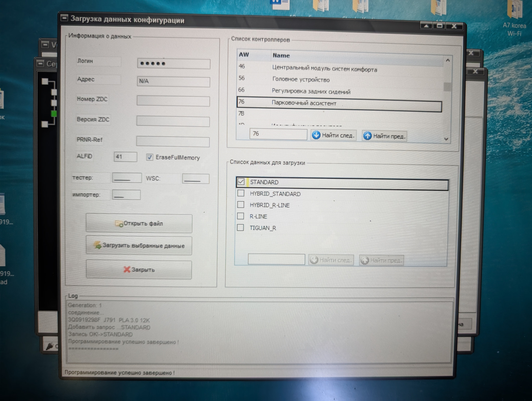Click the Найти след. blue down-arrow button
The width and height of the screenshot is (532, 401).
[x=334, y=135]
